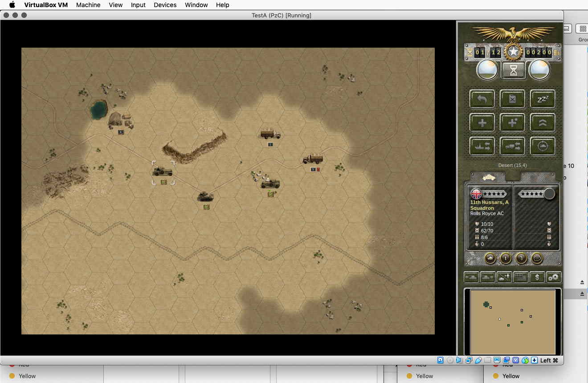Open the Window menu
The height and width of the screenshot is (383, 588).
[196, 5]
